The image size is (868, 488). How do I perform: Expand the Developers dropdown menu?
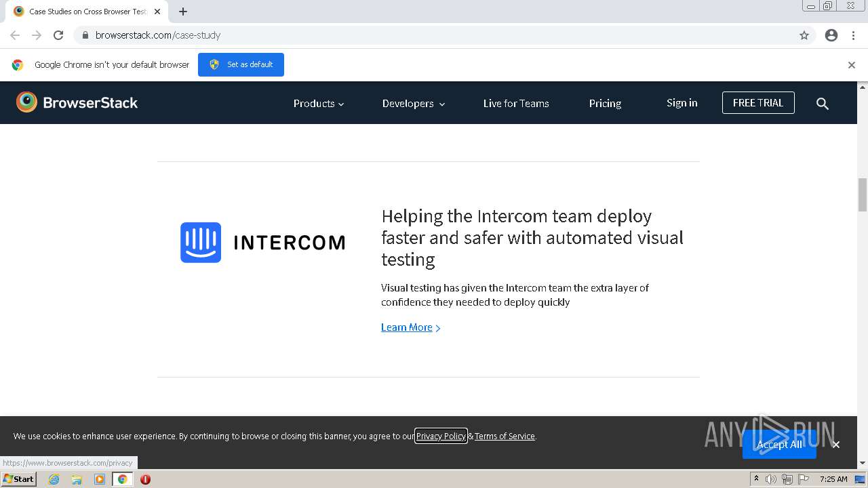pyautogui.click(x=414, y=104)
